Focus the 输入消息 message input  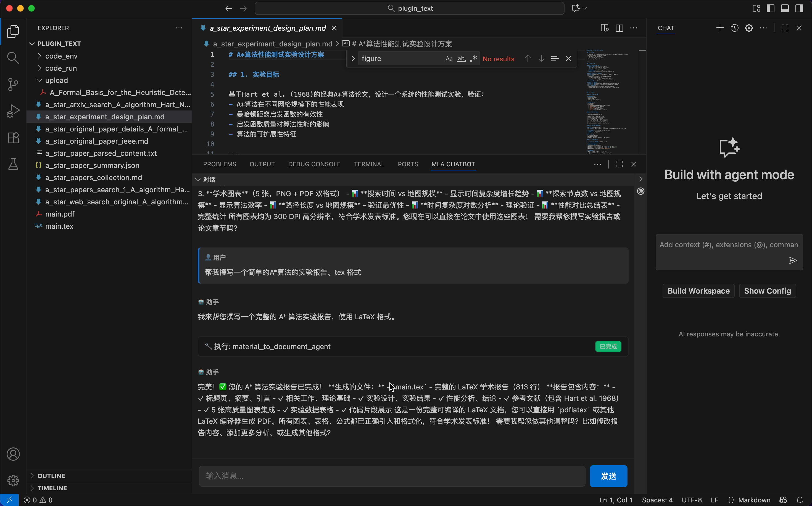point(392,476)
